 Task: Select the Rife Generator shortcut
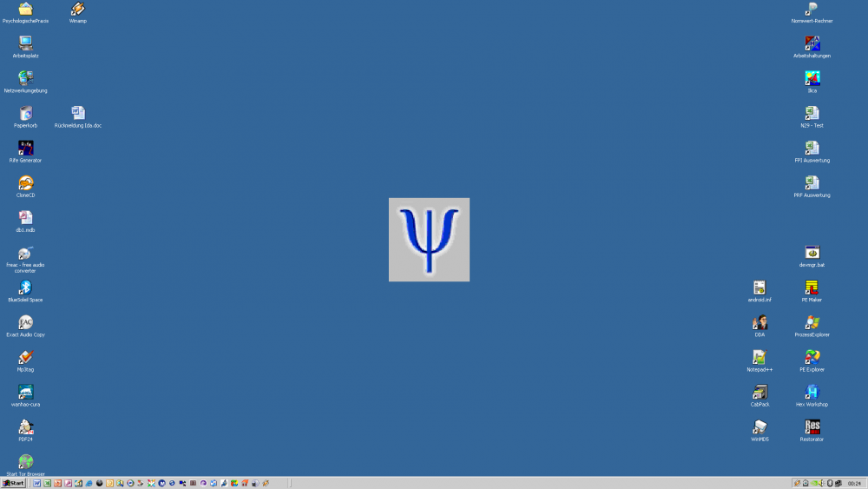(x=25, y=152)
